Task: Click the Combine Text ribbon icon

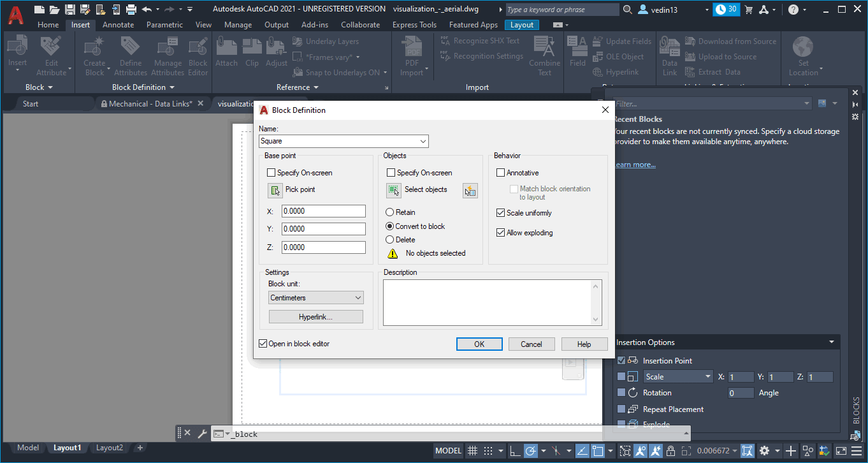Action: pyautogui.click(x=544, y=56)
